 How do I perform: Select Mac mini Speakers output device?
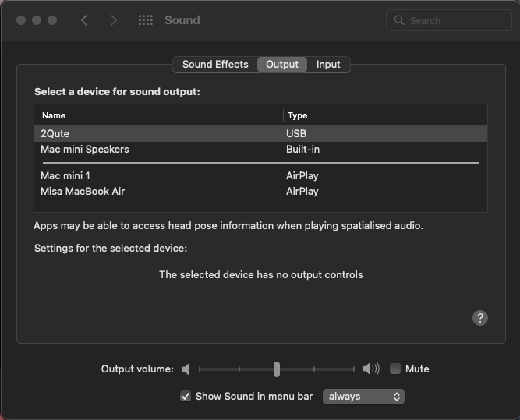260,149
